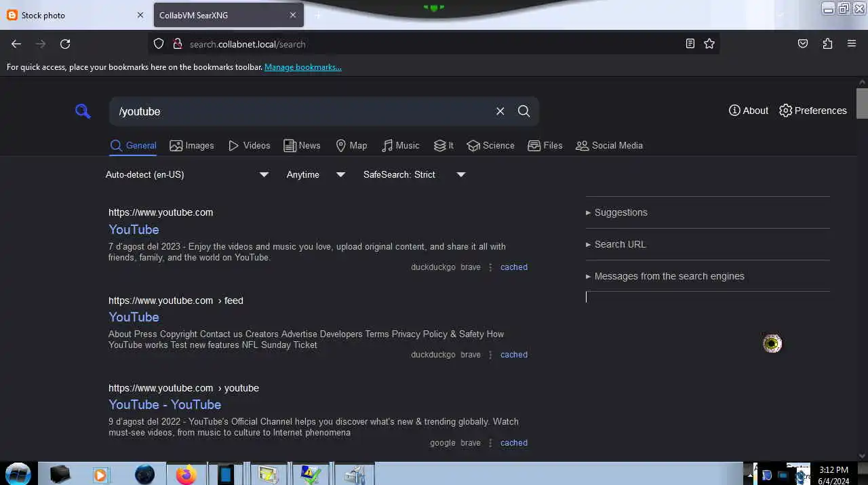Open cached copy of first YouTube result
Image resolution: width=868 pixels, height=485 pixels.
coord(514,267)
